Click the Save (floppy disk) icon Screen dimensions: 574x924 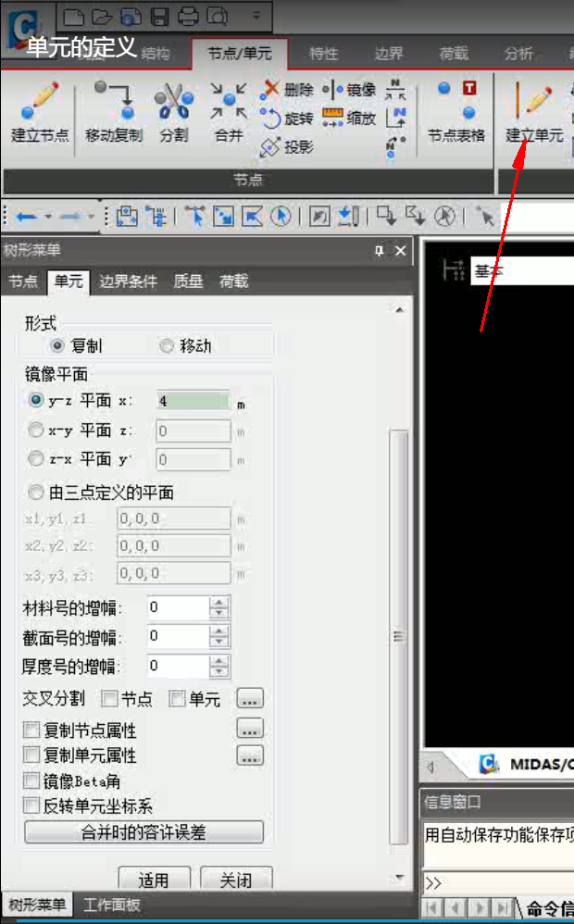point(160,17)
